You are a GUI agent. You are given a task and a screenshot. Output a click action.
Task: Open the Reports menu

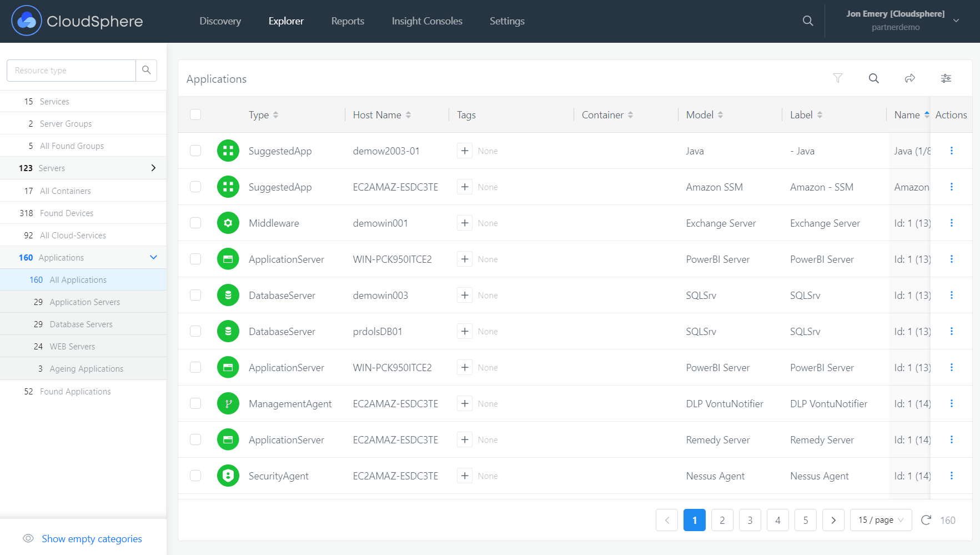[348, 21]
